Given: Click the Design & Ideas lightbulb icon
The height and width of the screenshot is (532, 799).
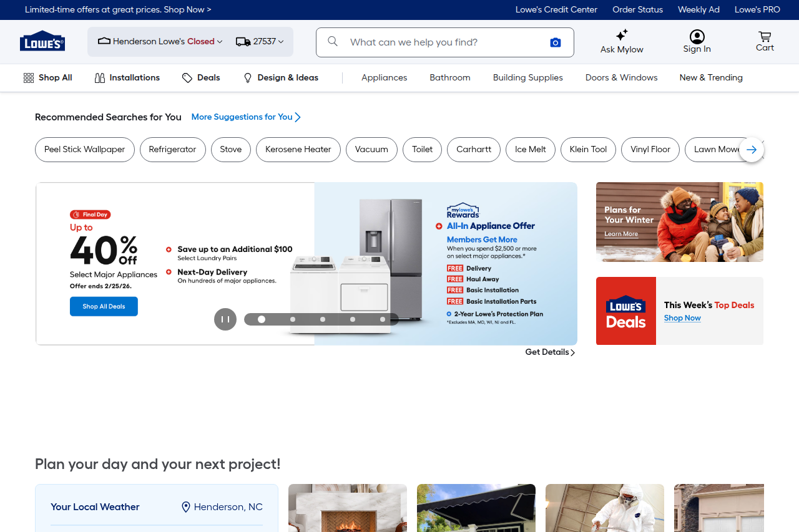Looking at the screenshot, I should [247, 77].
